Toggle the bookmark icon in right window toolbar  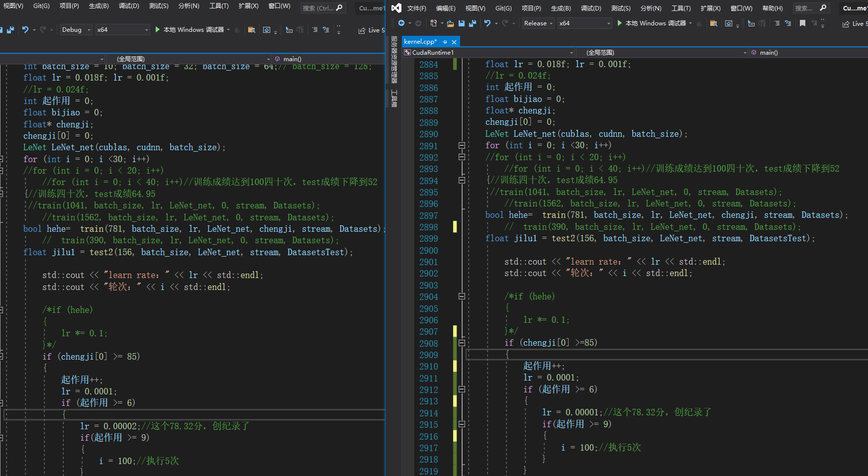802,23
